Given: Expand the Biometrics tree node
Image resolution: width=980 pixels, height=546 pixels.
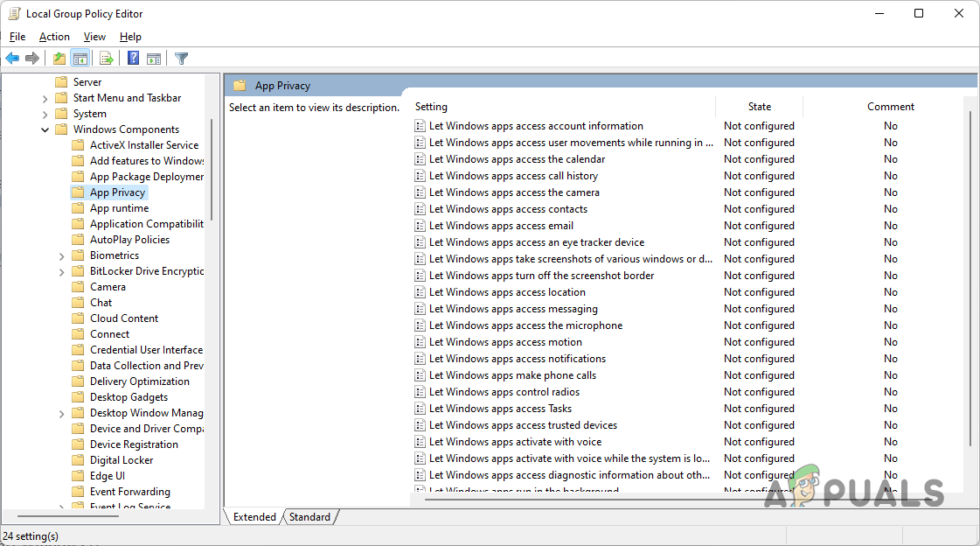Looking at the screenshot, I should point(61,256).
